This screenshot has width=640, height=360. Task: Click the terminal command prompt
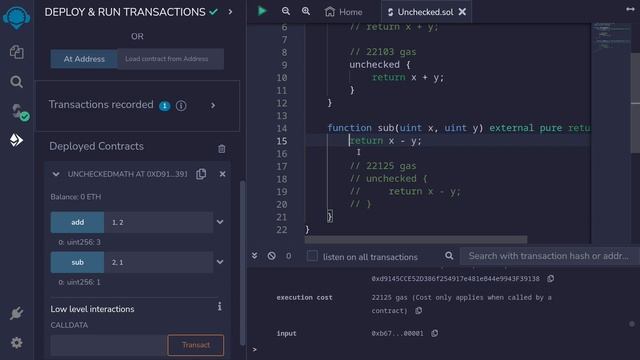point(255,349)
